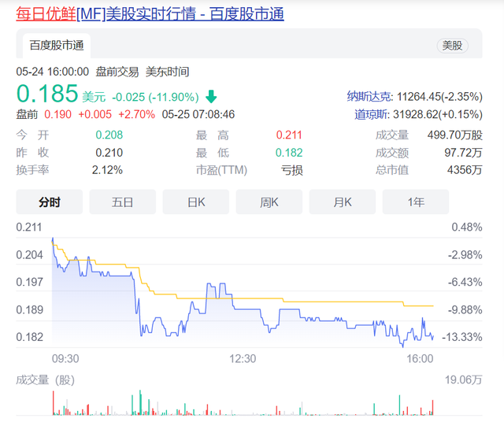Click the red volume bar at market open
Screen dimensions: 504x422
click(x=54, y=403)
